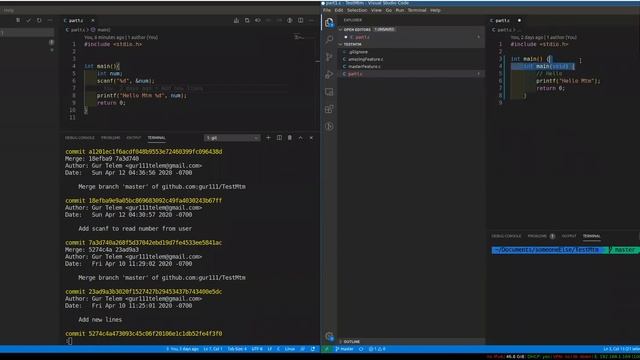Click commit message input in left source control
Image resolution: width=640 pixels, height=360 pixels.
pyautogui.click(x=27, y=33)
